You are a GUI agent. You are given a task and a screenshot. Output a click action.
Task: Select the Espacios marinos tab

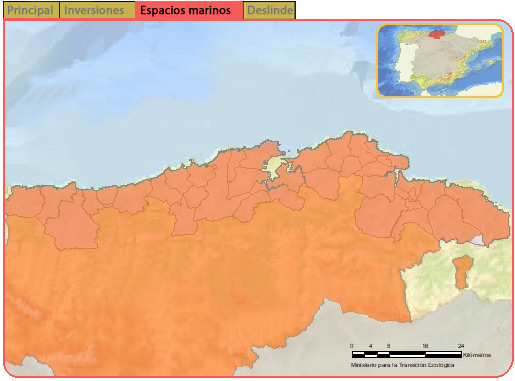(189, 10)
